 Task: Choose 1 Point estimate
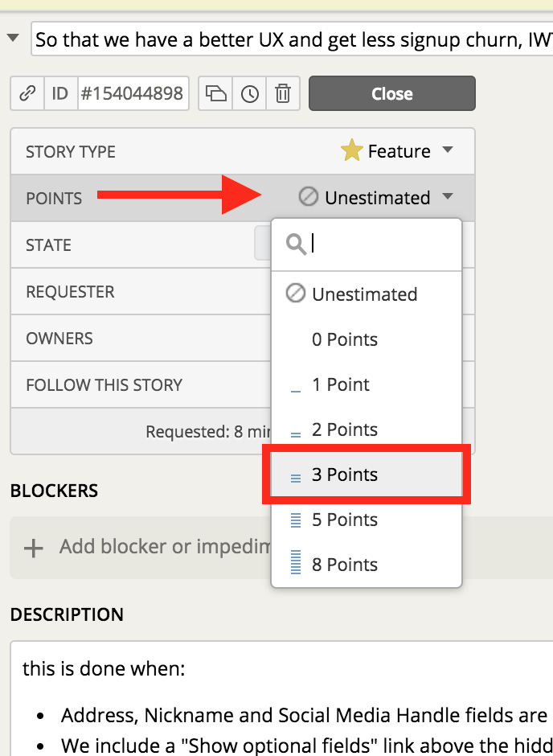[367, 385]
